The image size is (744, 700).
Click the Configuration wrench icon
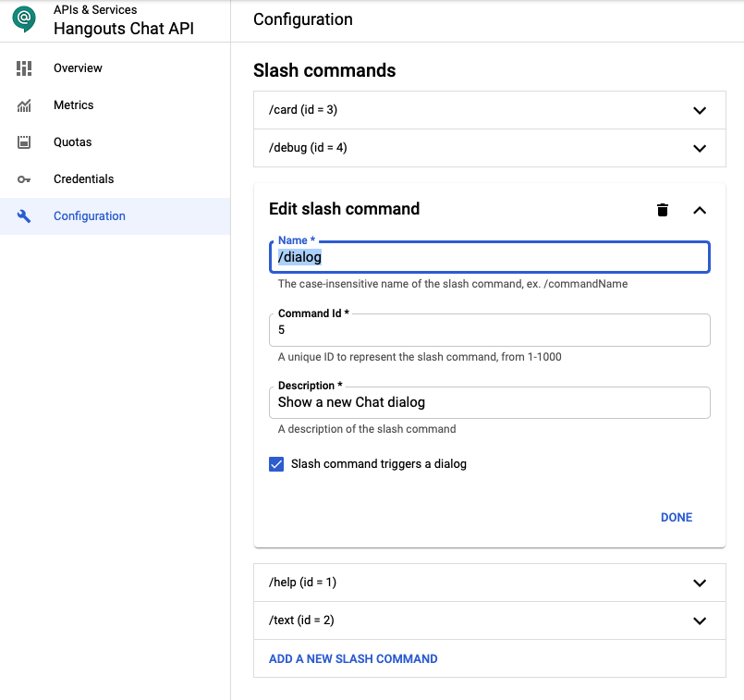(24, 216)
